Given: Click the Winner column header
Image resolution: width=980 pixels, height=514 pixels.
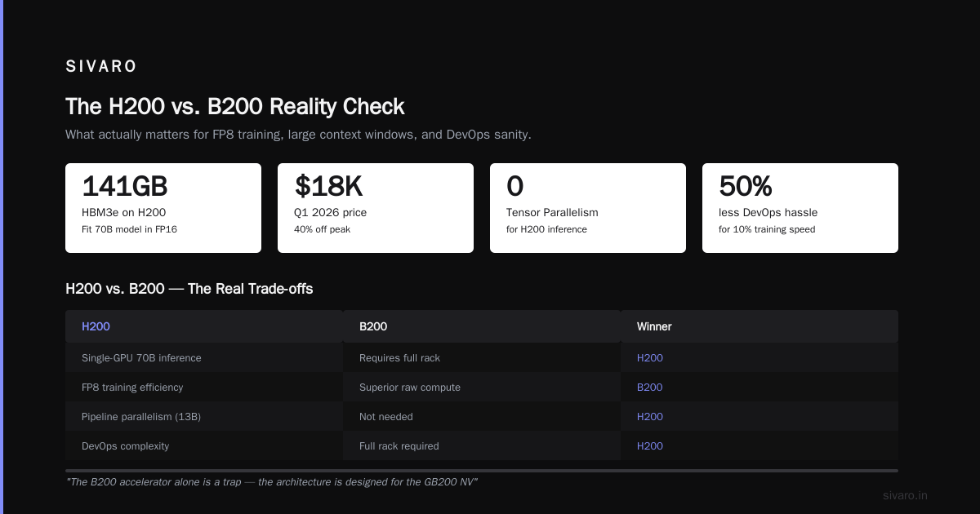Looking at the screenshot, I should [x=654, y=326].
